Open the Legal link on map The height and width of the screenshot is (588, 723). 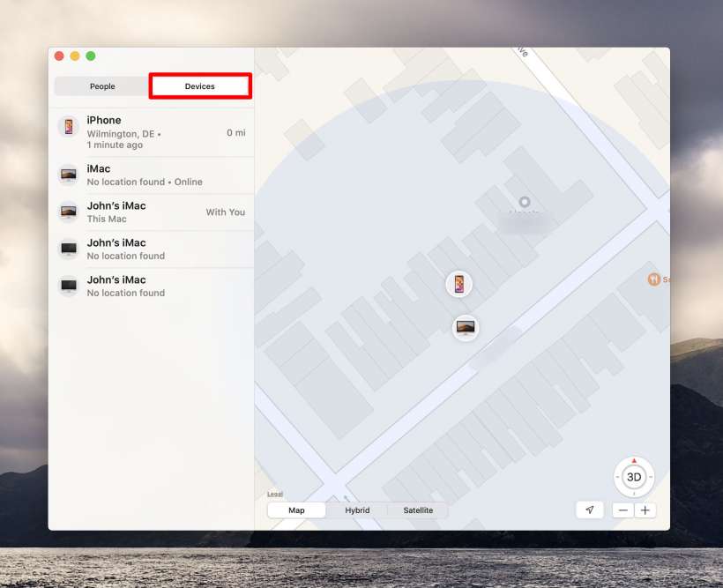pyautogui.click(x=275, y=494)
